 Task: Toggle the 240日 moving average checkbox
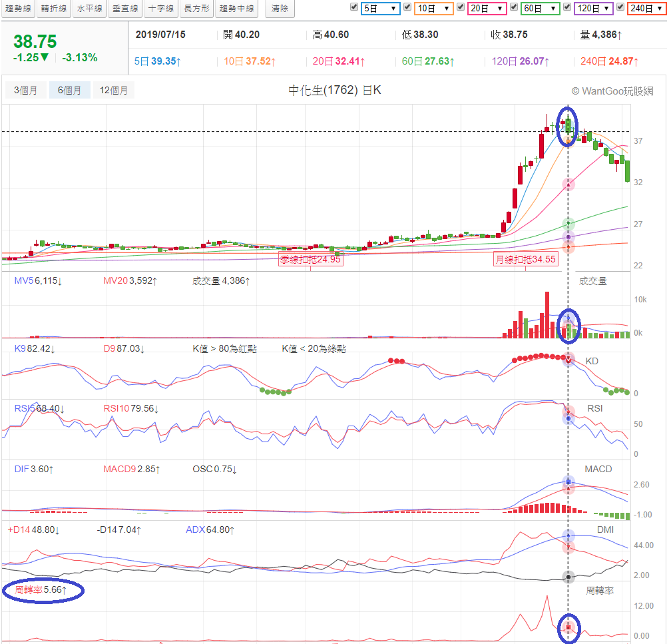click(620, 7)
